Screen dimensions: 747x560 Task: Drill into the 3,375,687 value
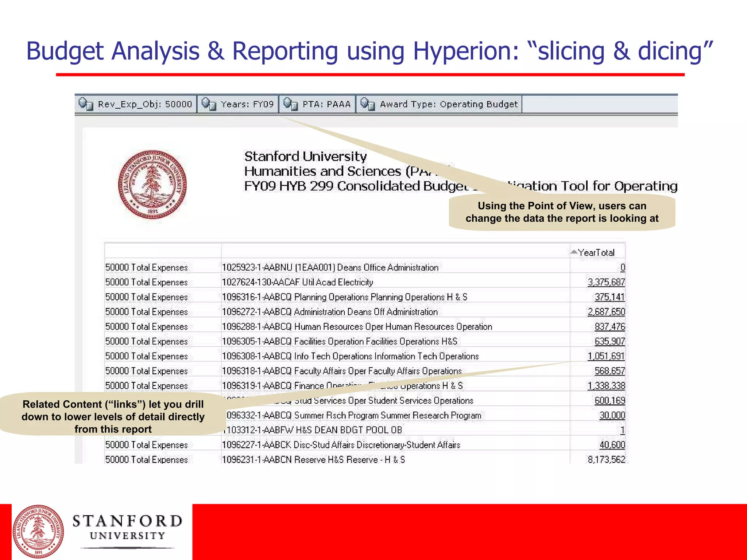[x=606, y=282]
